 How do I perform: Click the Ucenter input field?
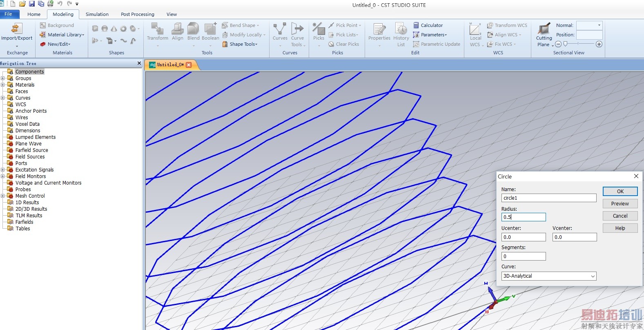point(524,237)
